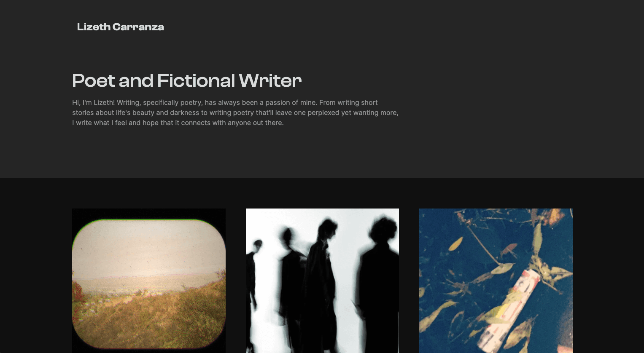Select the word "Carranza" in the header
This screenshot has width=644, height=353.
138,27
